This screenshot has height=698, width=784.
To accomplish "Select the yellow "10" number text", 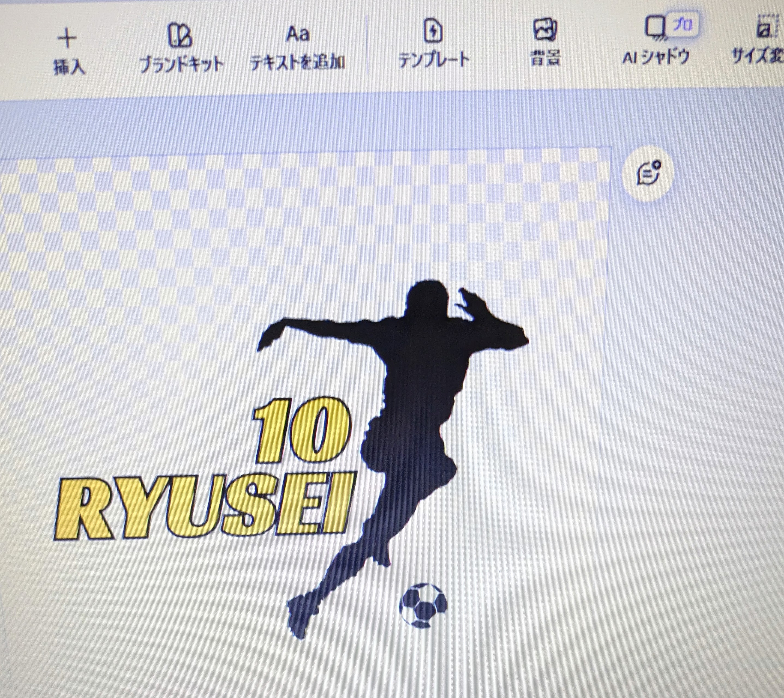I will tap(302, 431).
